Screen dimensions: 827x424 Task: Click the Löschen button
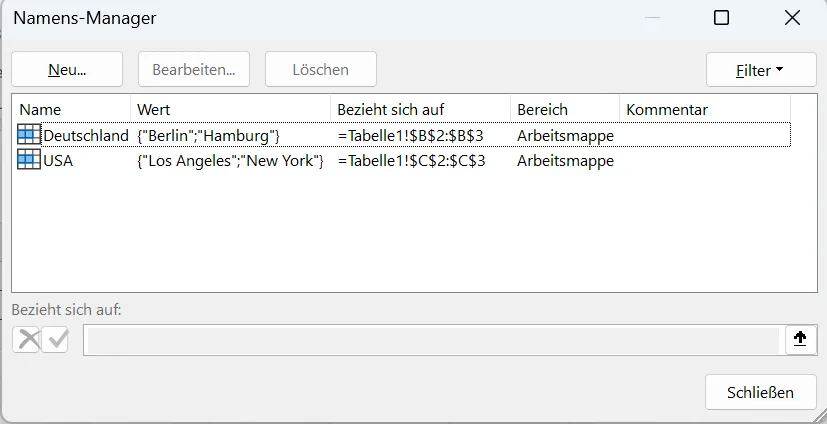(x=321, y=69)
